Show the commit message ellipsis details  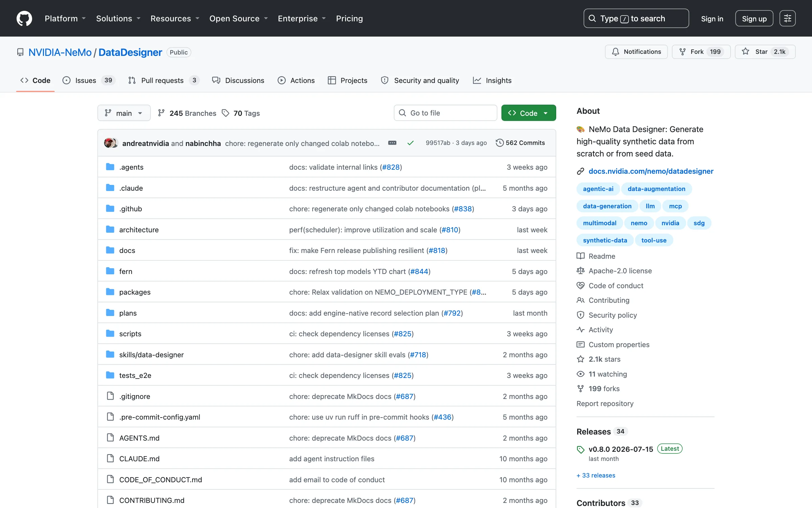[x=392, y=143]
